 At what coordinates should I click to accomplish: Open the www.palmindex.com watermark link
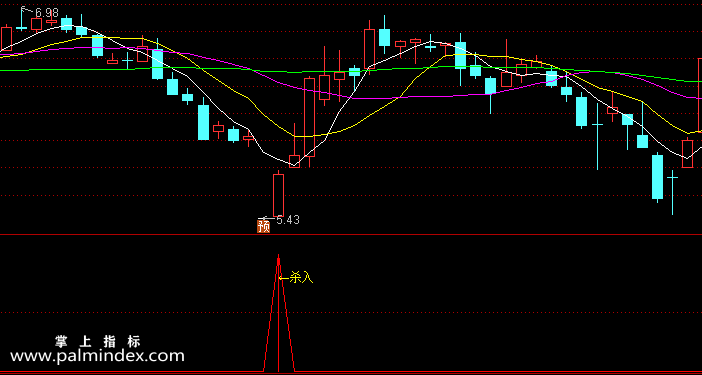[x=97, y=356]
